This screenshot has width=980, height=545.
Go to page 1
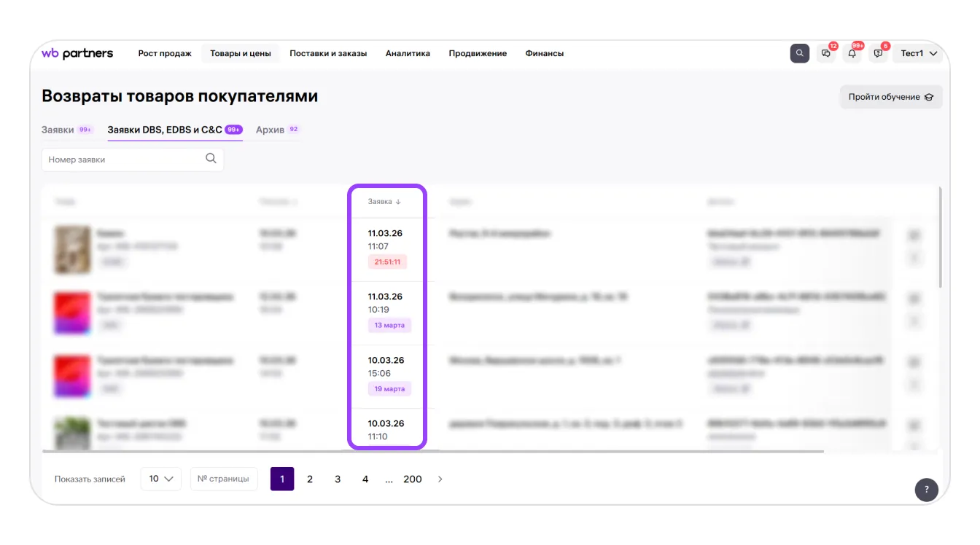pyautogui.click(x=282, y=479)
